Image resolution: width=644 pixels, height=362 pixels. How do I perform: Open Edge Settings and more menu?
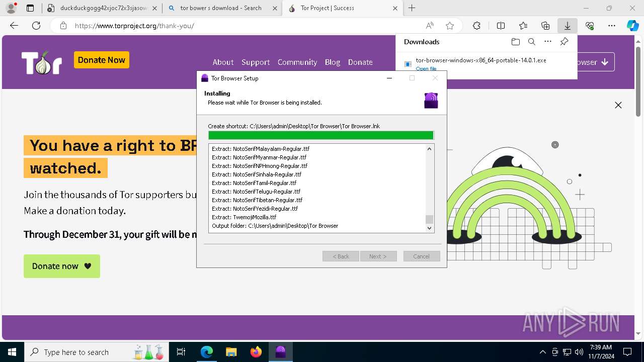612,26
